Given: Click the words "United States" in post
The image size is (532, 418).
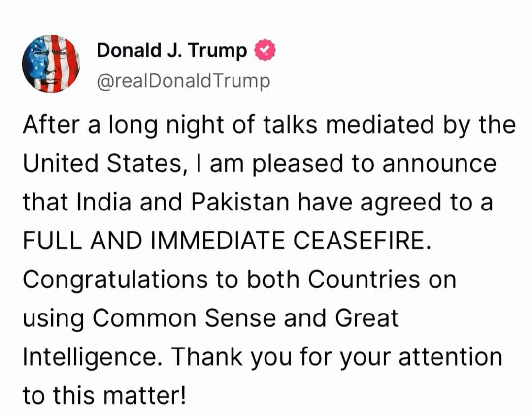Looking at the screenshot, I should coord(103,163).
